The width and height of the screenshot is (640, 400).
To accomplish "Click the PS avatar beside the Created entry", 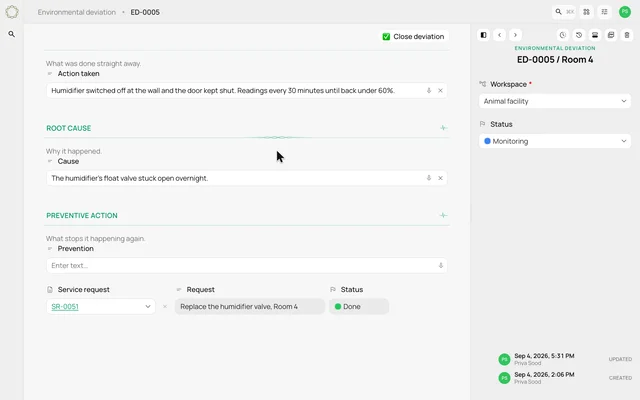I will [x=504, y=378].
